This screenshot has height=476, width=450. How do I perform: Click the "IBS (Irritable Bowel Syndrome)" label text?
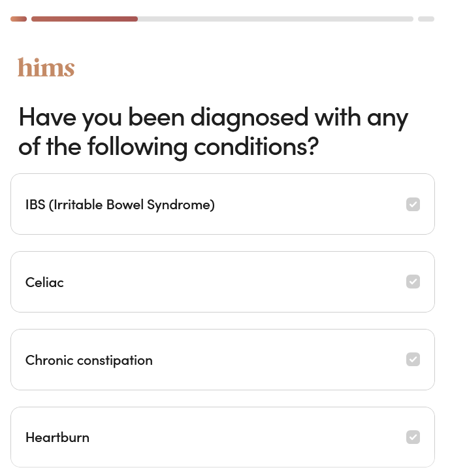click(120, 205)
